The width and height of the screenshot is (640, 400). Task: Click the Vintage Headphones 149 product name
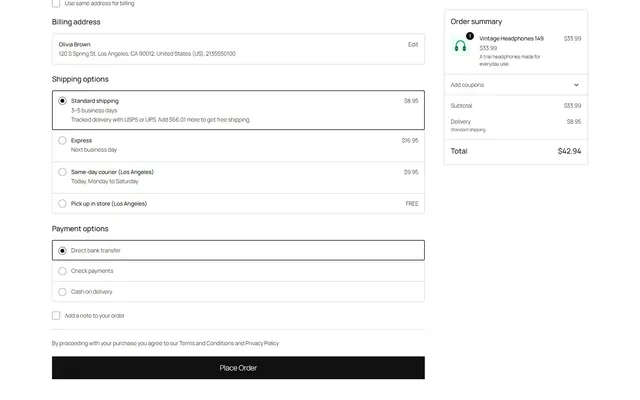[x=511, y=38]
